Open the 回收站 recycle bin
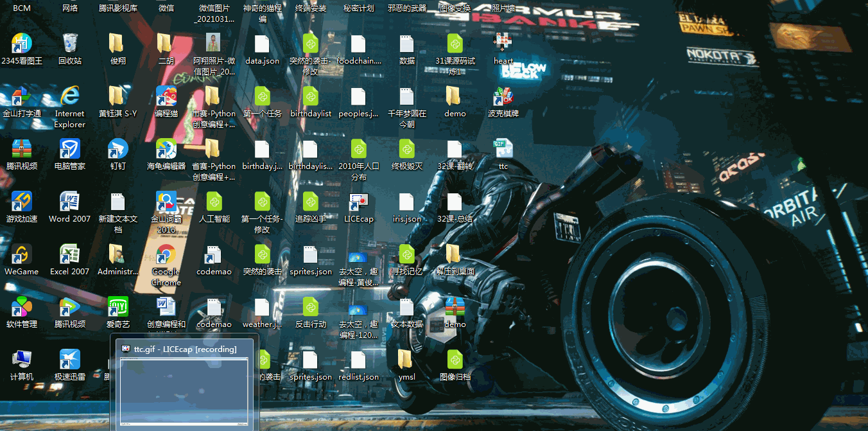Viewport: 868px width, 431px height. pyautogui.click(x=70, y=44)
